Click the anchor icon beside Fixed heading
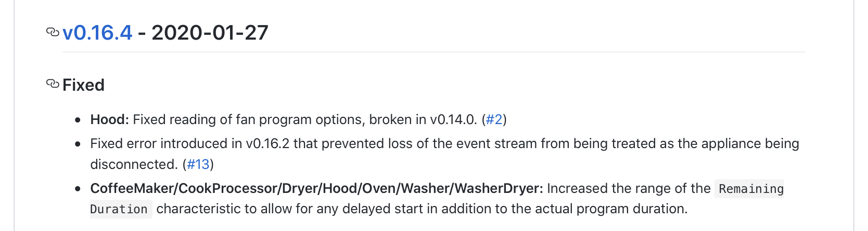 click(x=53, y=84)
